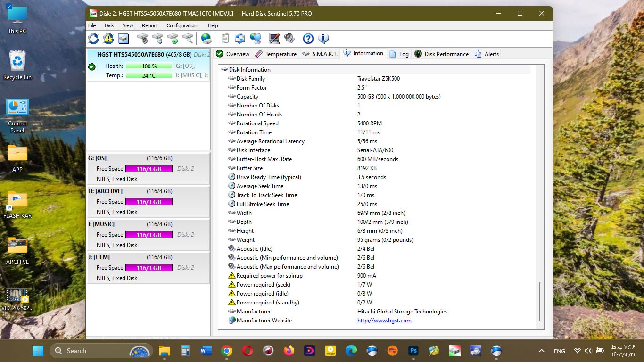Click the info speech bubble toolbar icon
Viewport: 644px width, 362px height.
pos(323,39)
